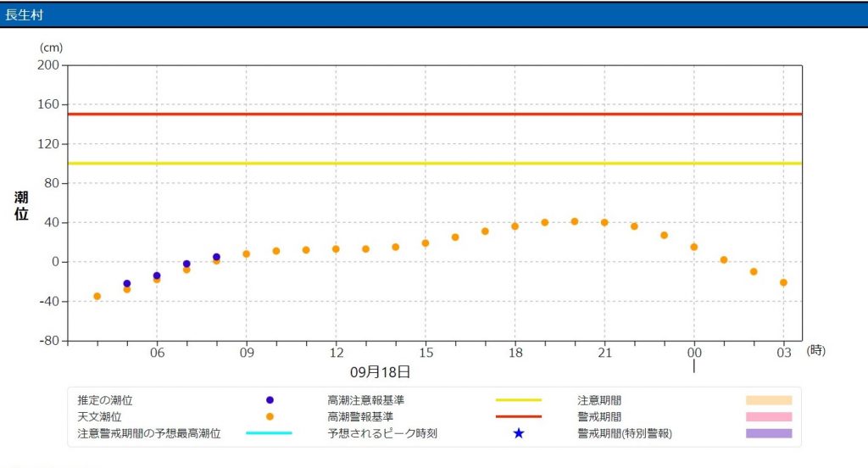Click the y-axis value 200
Viewport: 868px width, 468px height.
pos(48,64)
